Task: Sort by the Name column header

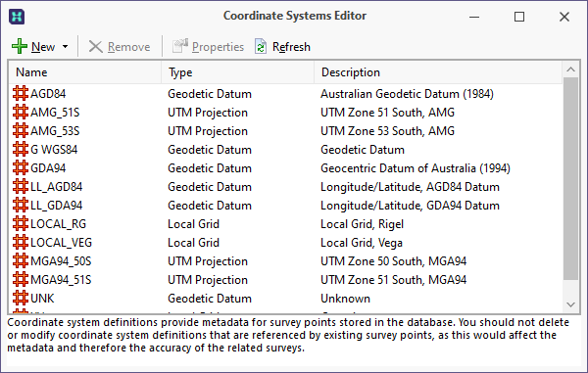Action: (x=85, y=72)
